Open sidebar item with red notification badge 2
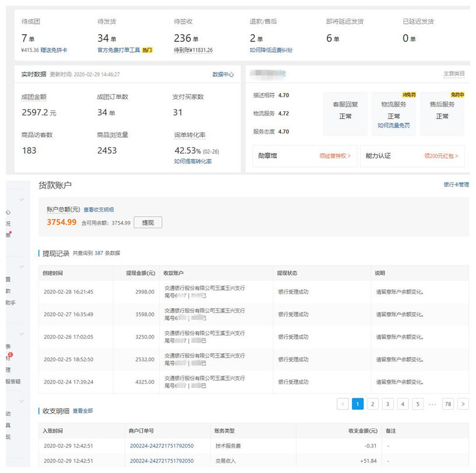 [x=9, y=358]
